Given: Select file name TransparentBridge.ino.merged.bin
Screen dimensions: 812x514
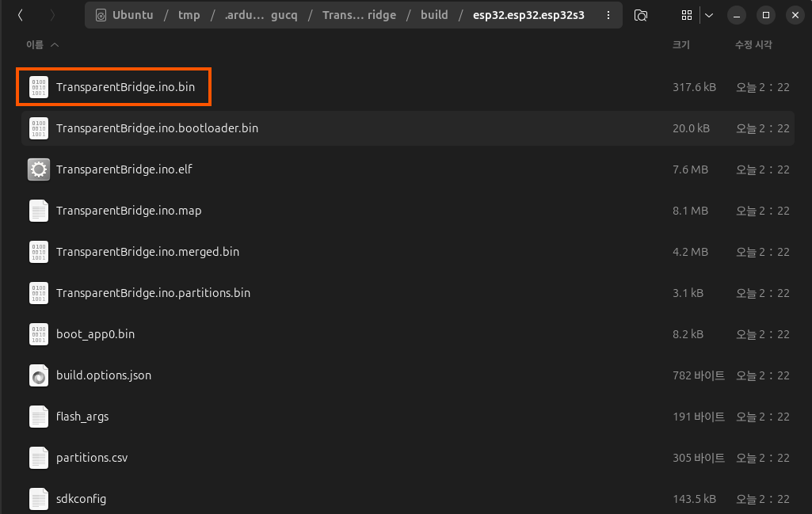Looking at the screenshot, I should (x=147, y=252).
